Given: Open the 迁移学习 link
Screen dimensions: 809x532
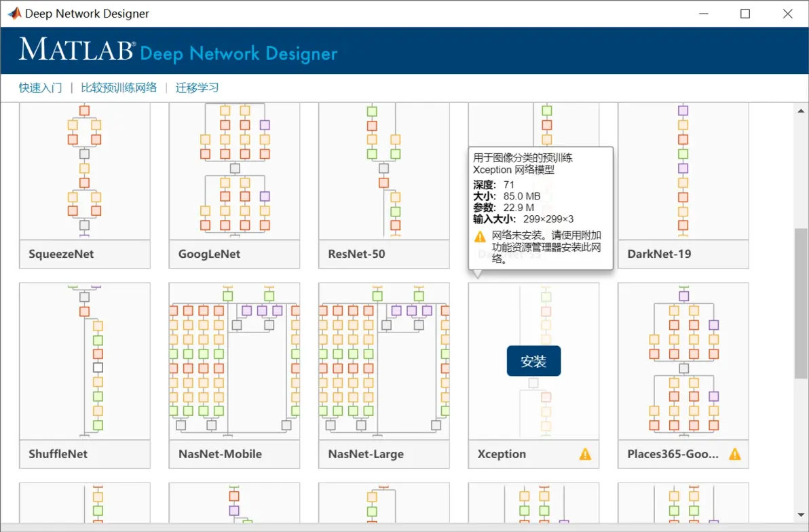Looking at the screenshot, I should [x=197, y=88].
